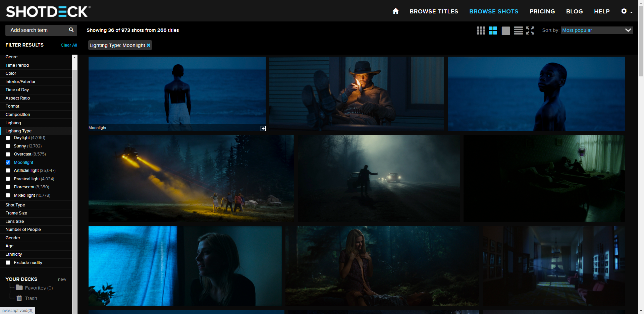Switch to large grid view
Viewport: 644px width, 314px height.
(x=493, y=30)
